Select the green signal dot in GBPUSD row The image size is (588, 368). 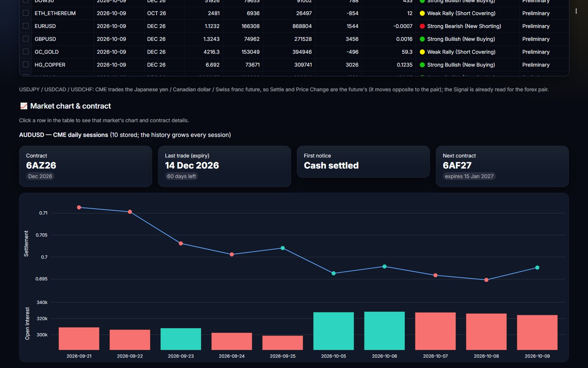422,39
